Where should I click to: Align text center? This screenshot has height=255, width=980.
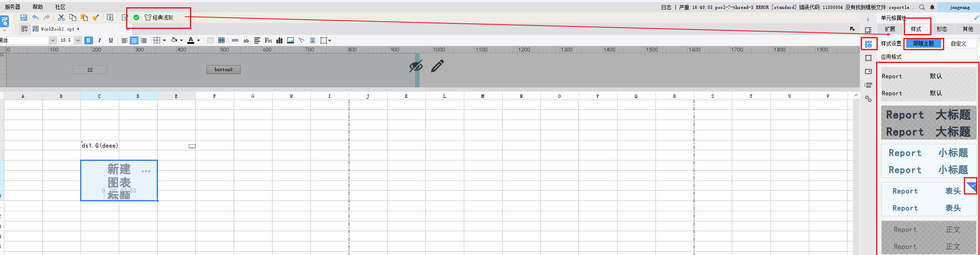click(134, 40)
